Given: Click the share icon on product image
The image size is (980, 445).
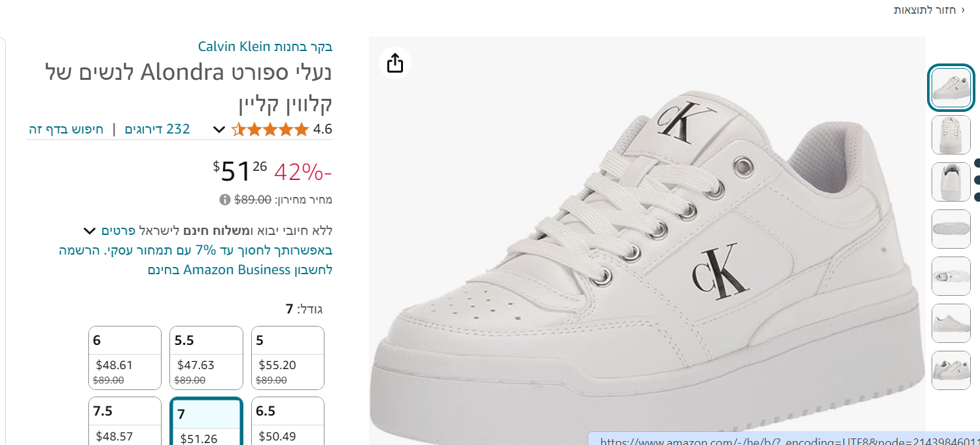Looking at the screenshot, I should point(395,63).
